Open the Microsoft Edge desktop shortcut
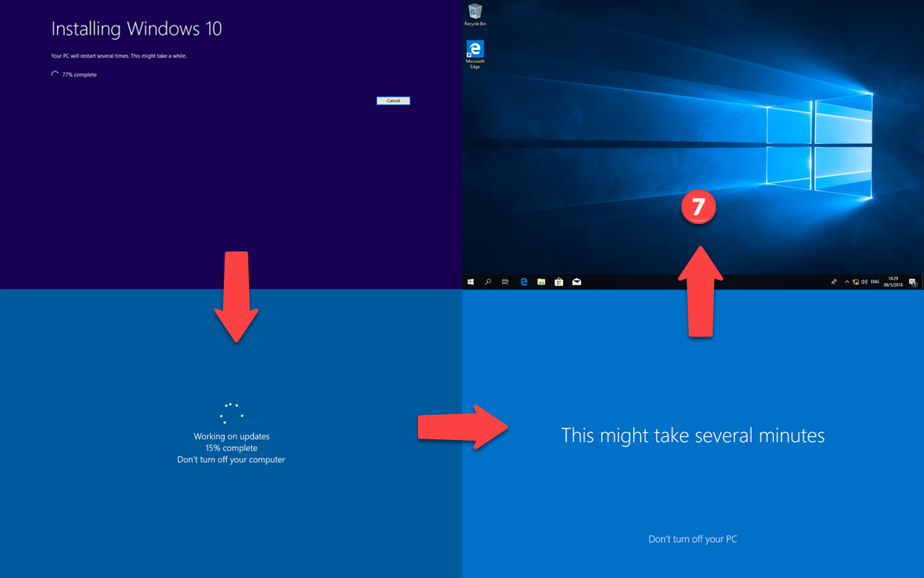 pyautogui.click(x=475, y=55)
